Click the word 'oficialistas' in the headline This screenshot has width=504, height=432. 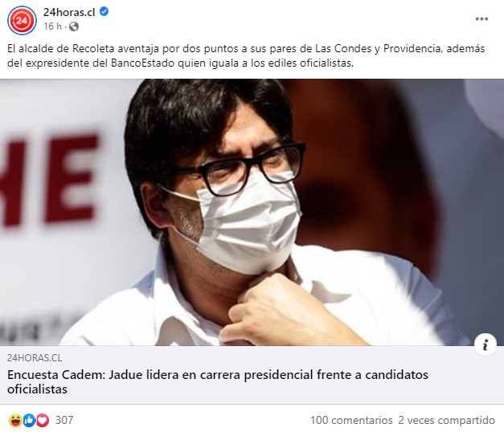tap(37, 389)
